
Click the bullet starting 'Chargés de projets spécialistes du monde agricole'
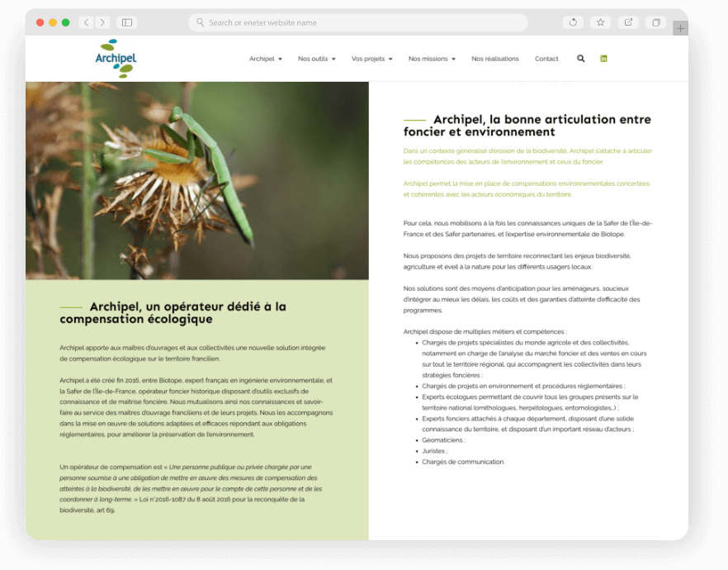pyautogui.click(x=534, y=359)
